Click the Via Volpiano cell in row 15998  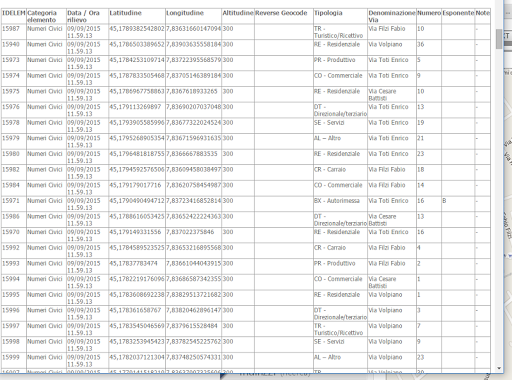pyautogui.click(x=392, y=345)
